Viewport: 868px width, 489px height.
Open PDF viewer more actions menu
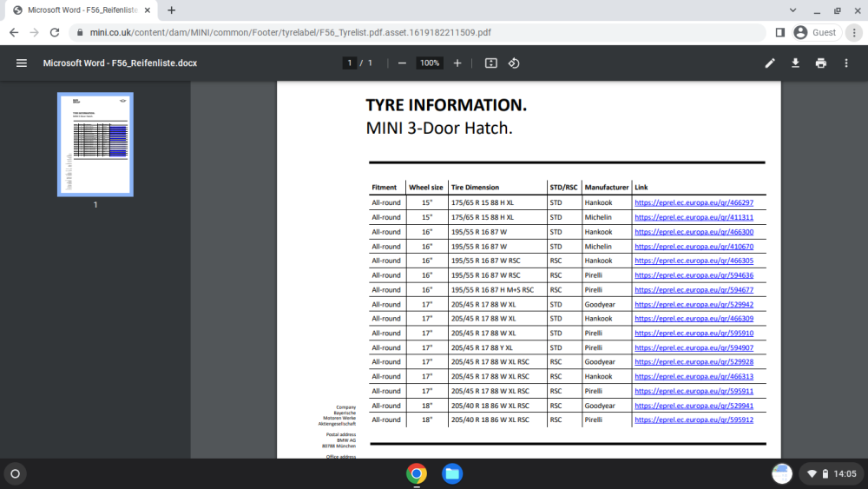tap(846, 63)
